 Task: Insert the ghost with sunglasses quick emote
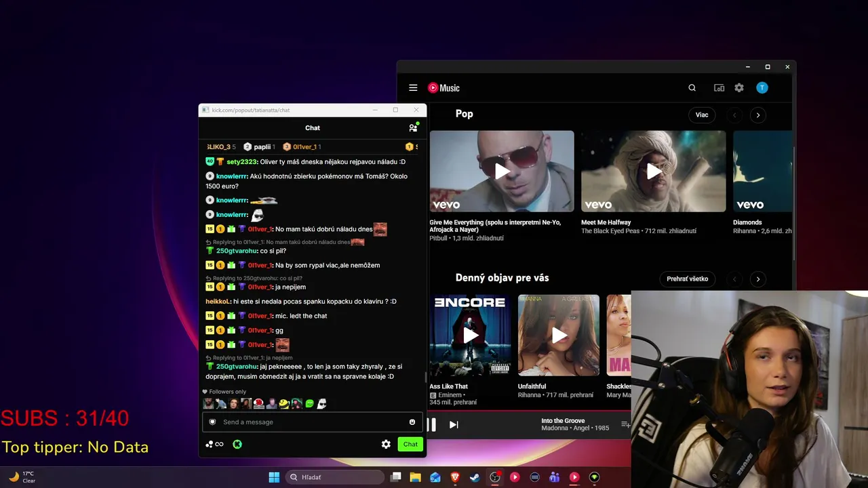322,403
